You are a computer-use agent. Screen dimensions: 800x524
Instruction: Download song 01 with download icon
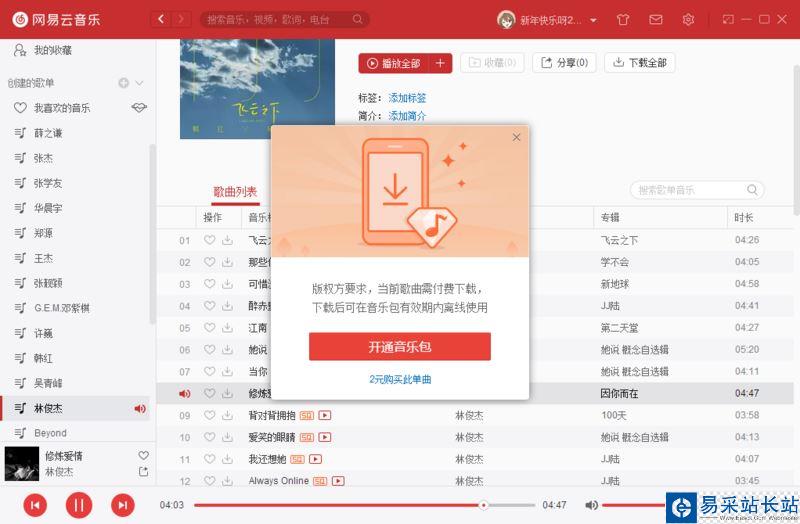coord(228,240)
